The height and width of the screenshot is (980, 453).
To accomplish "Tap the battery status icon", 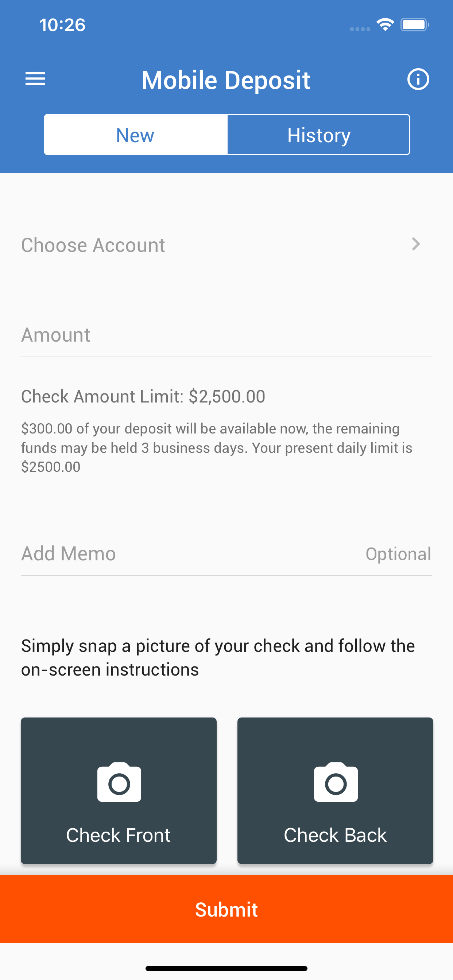I will 415,25.
